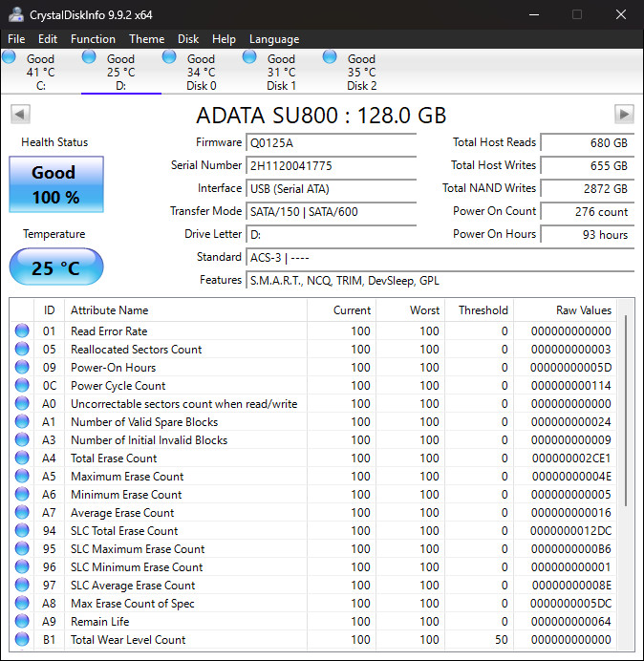Open the Disk menu
Image resolution: width=644 pixels, height=661 pixels.
click(x=188, y=39)
